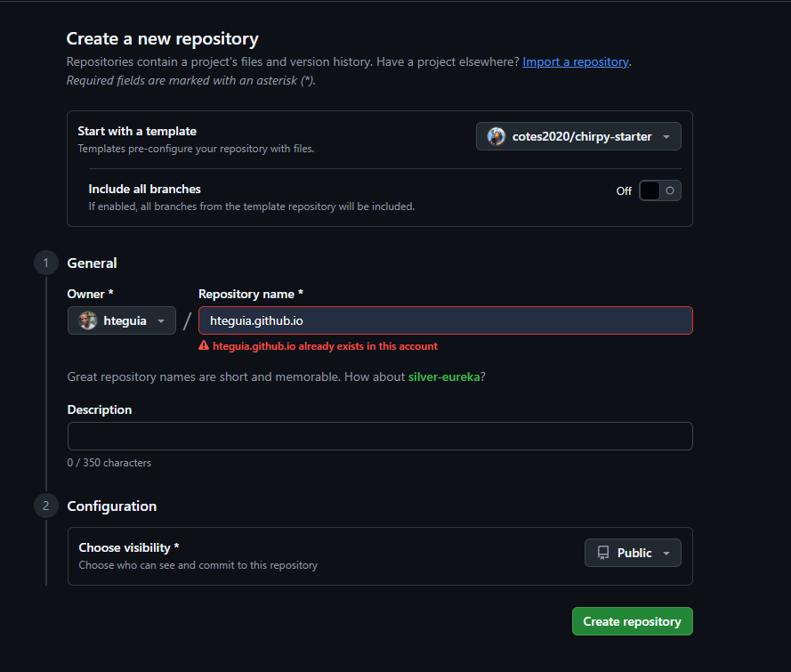This screenshot has width=791, height=672.
Task: Click the repository icon beside Public
Action: coord(603,553)
